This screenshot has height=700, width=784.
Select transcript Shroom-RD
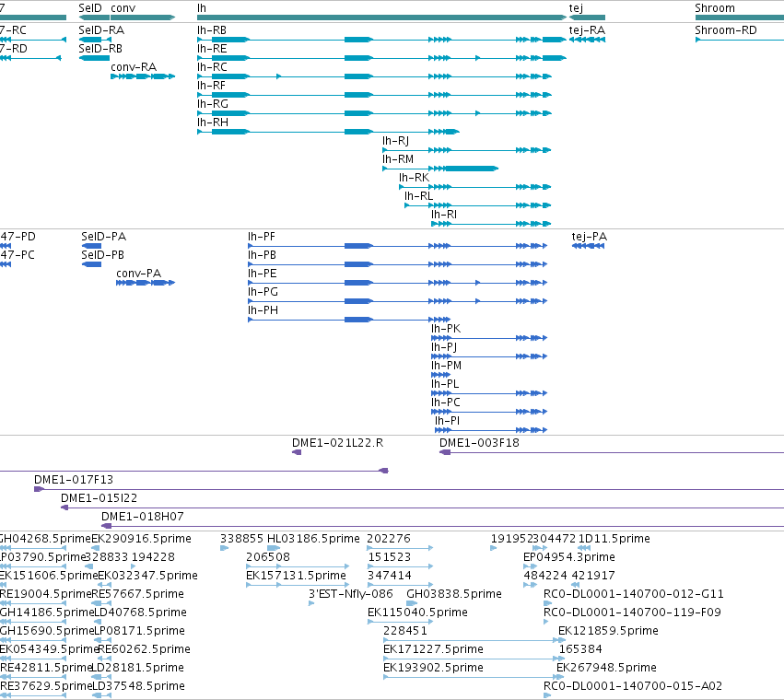[740, 40]
